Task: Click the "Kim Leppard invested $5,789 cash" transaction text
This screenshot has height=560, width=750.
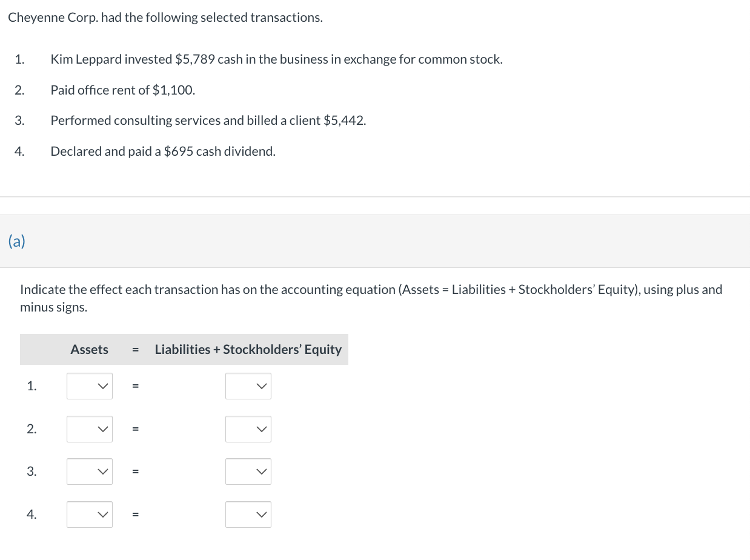Action: tap(276, 59)
